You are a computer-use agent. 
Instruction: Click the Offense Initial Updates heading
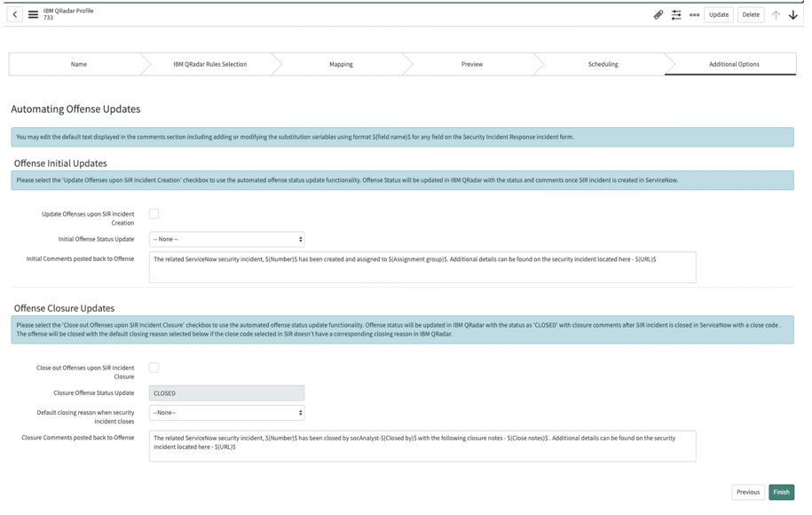tap(60, 163)
